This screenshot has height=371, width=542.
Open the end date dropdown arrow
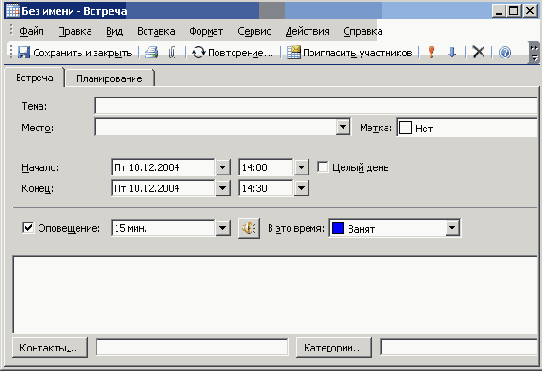pyautogui.click(x=223, y=188)
